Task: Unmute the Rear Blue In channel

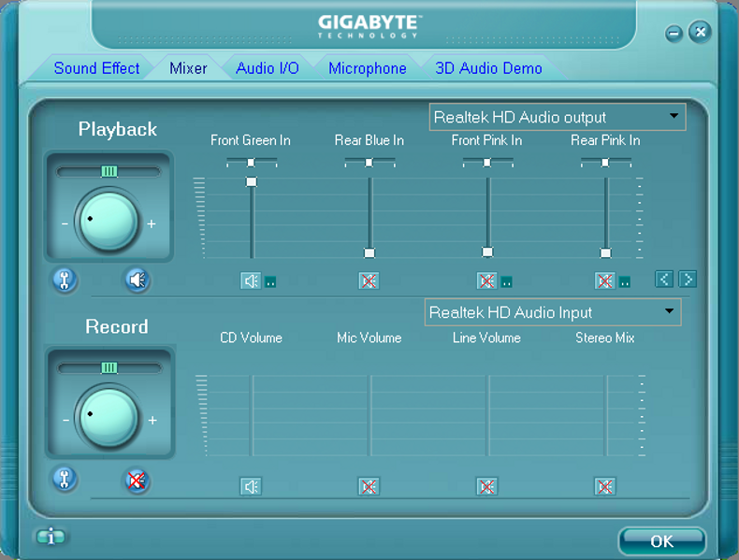Action: [x=369, y=281]
